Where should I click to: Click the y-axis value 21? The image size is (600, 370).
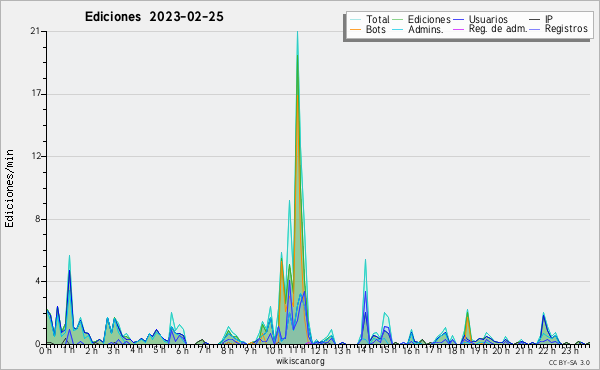35,31
